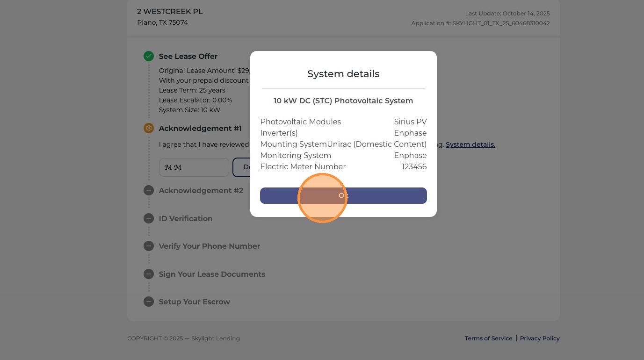
Task: Click the icon beside Sign Your Lease Documents
Action: pos(149,274)
